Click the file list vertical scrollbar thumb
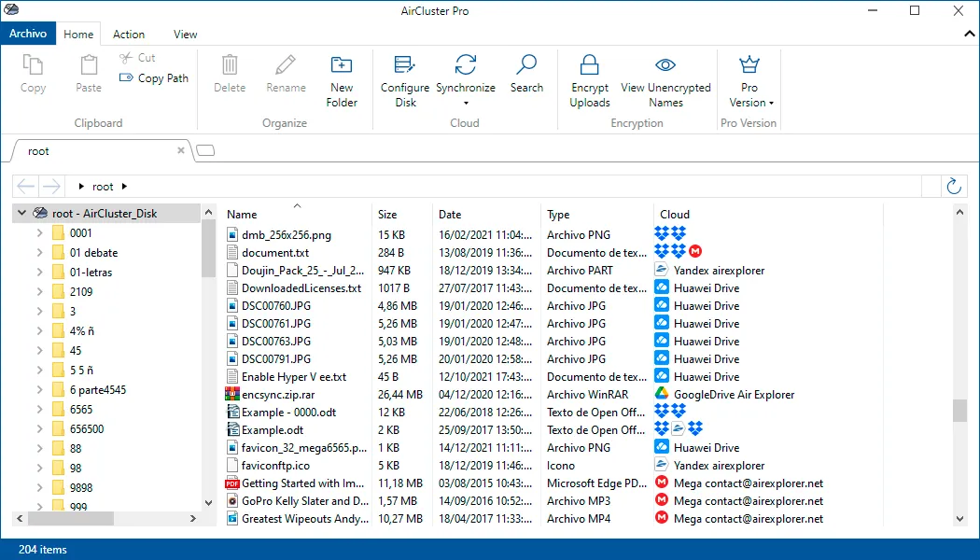Image resolution: width=980 pixels, height=560 pixels. pyautogui.click(x=959, y=411)
